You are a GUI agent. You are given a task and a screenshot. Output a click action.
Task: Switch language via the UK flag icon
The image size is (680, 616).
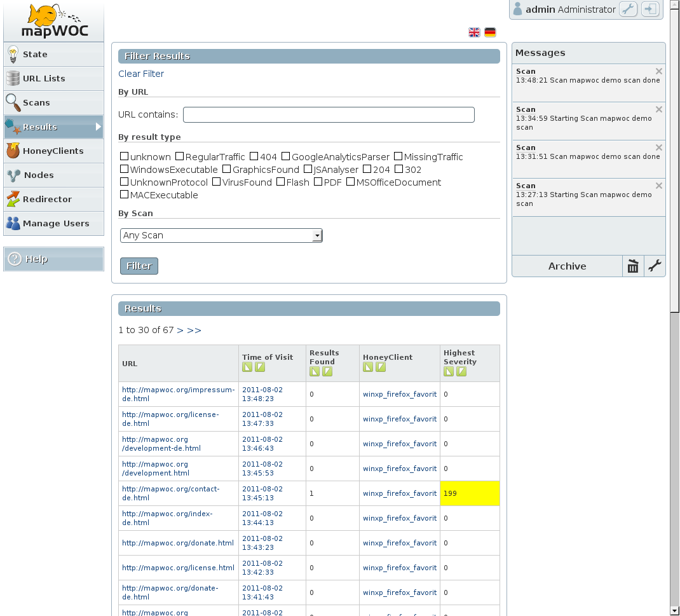[x=474, y=32]
